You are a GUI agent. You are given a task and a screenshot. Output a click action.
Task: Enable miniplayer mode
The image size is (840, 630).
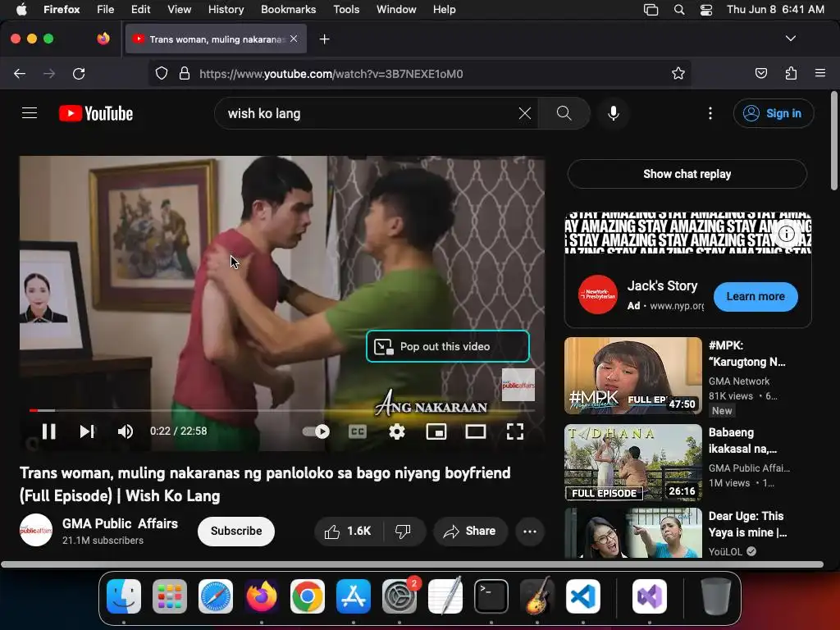436,431
